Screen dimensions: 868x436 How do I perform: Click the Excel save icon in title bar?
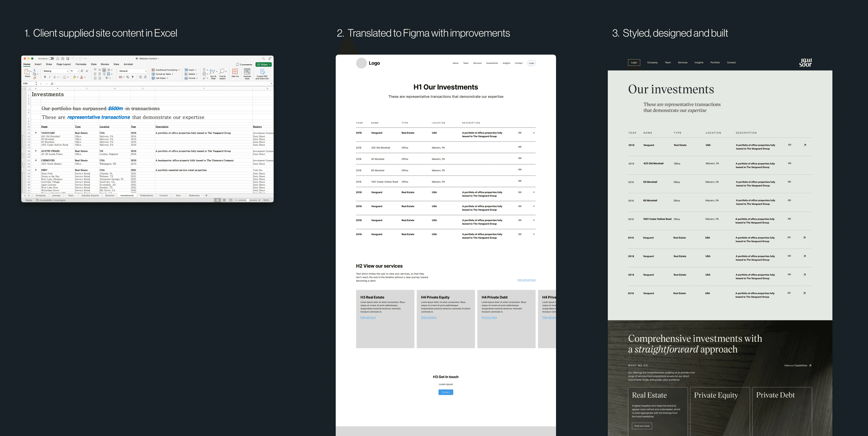point(63,59)
